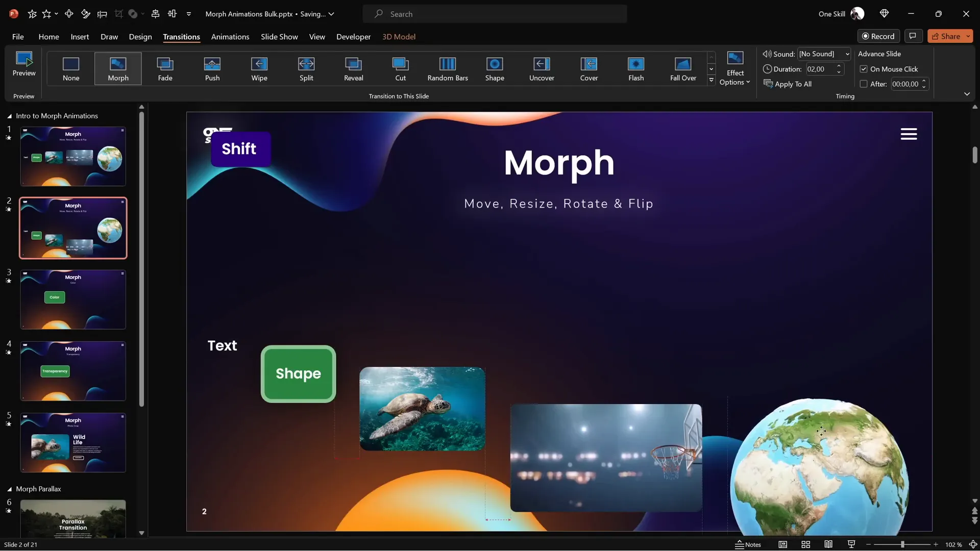Click Apply To All
Image resolution: width=980 pixels, height=551 pixels.
coord(788,84)
